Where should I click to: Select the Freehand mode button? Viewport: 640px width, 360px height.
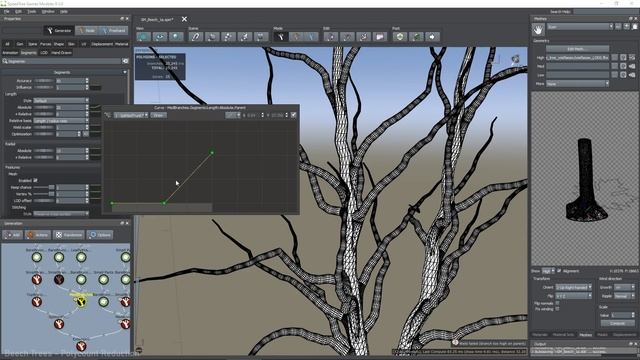coord(113,31)
